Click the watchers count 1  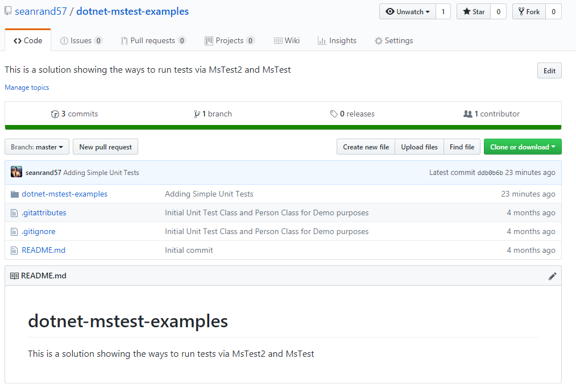443,12
